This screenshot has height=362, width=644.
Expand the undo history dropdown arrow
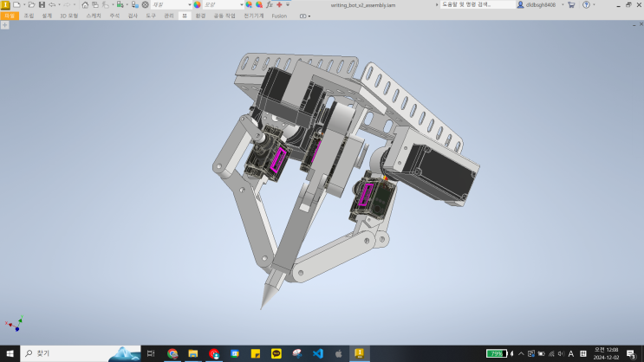[x=59, y=5]
